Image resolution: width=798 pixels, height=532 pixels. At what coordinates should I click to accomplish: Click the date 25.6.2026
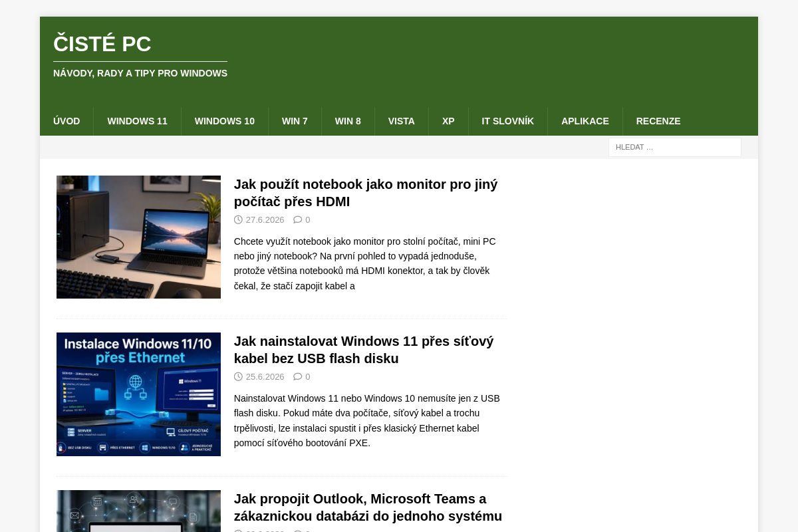(x=265, y=377)
